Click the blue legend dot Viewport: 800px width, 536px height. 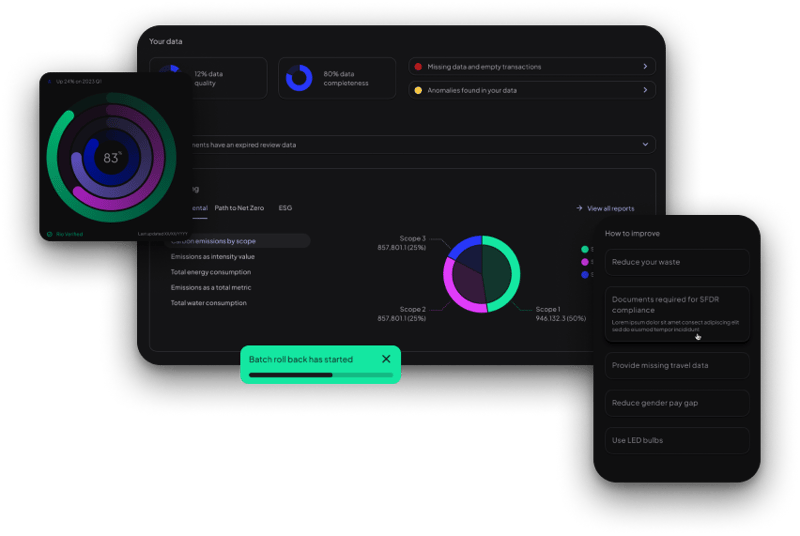point(585,275)
